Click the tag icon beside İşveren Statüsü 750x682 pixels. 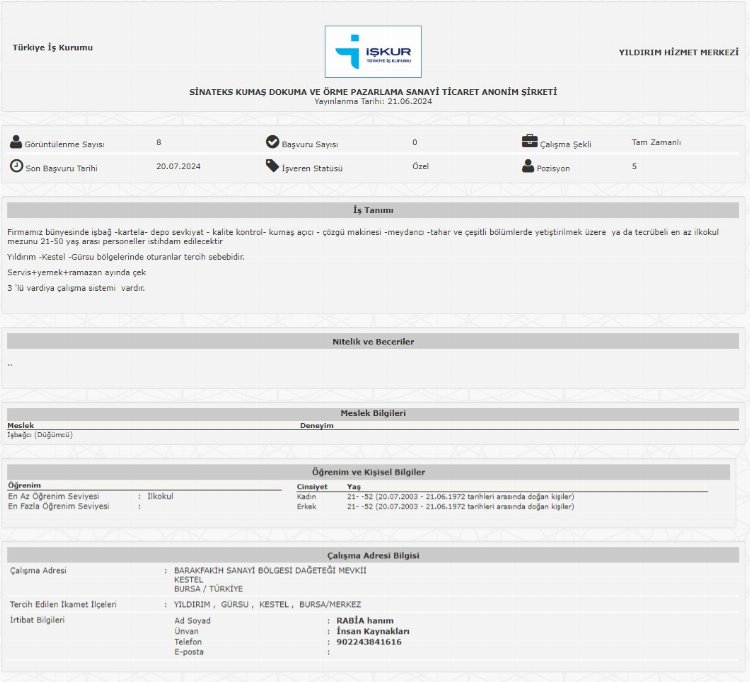(272, 166)
